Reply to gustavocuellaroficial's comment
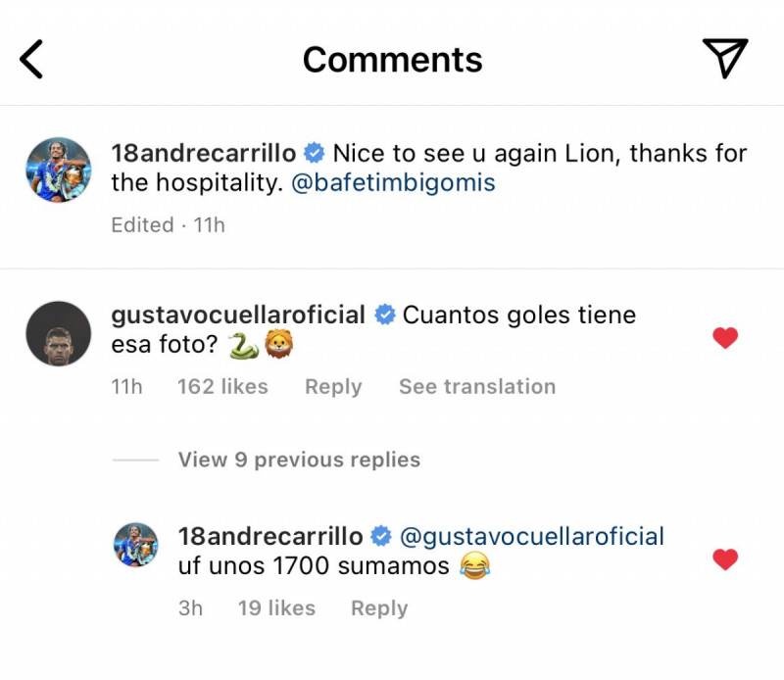The height and width of the screenshot is (680, 784). point(333,387)
